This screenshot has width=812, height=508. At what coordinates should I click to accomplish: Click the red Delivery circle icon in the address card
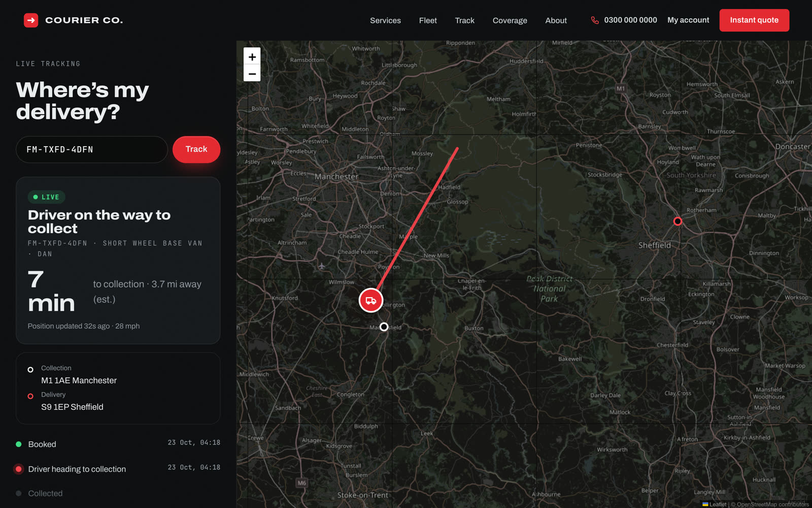[x=30, y=396]
